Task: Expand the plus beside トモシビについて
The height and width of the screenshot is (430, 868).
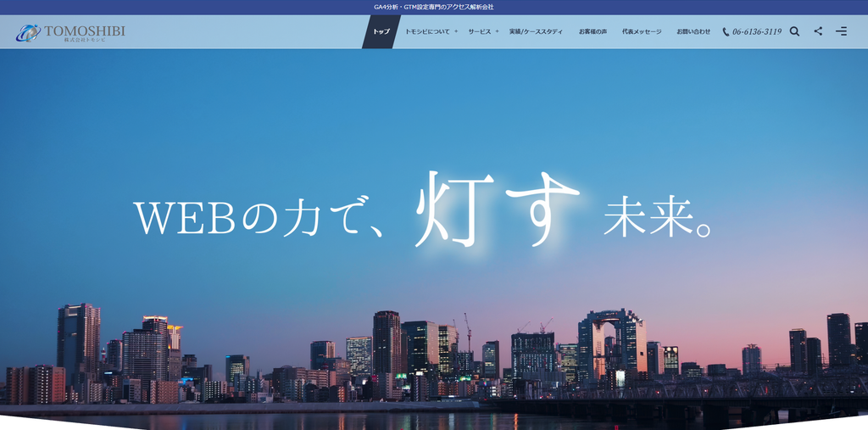Action: click(456, 31)
